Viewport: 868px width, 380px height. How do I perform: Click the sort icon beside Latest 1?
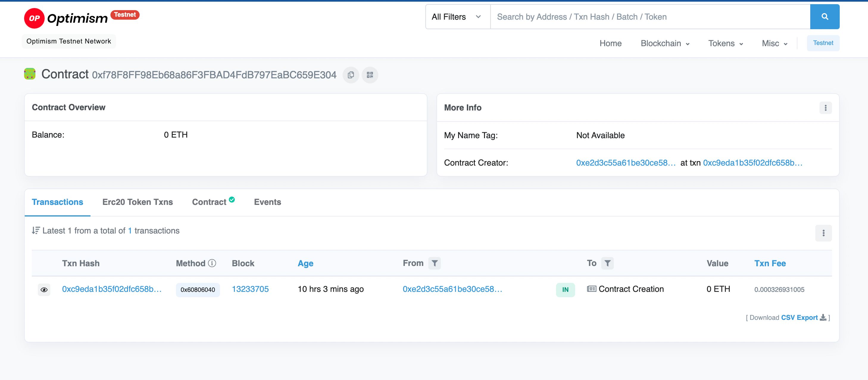36,231
